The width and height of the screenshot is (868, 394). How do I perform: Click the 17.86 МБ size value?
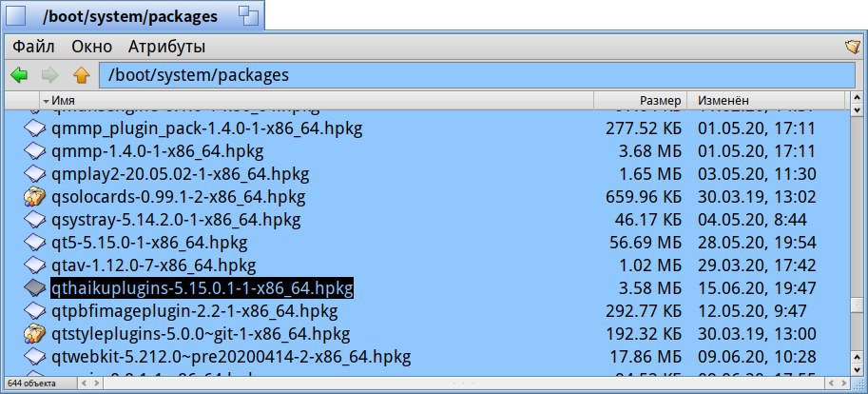[646, 357]
